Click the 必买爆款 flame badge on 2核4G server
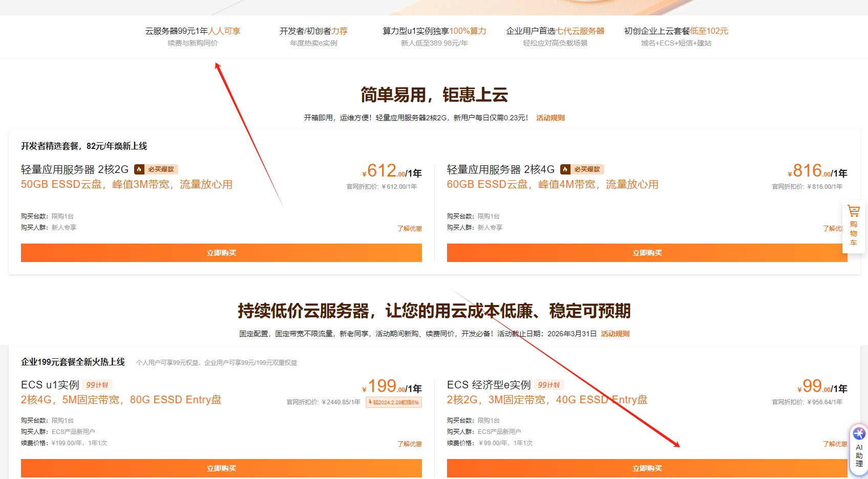868x479 pixels. tap(582, 169)
